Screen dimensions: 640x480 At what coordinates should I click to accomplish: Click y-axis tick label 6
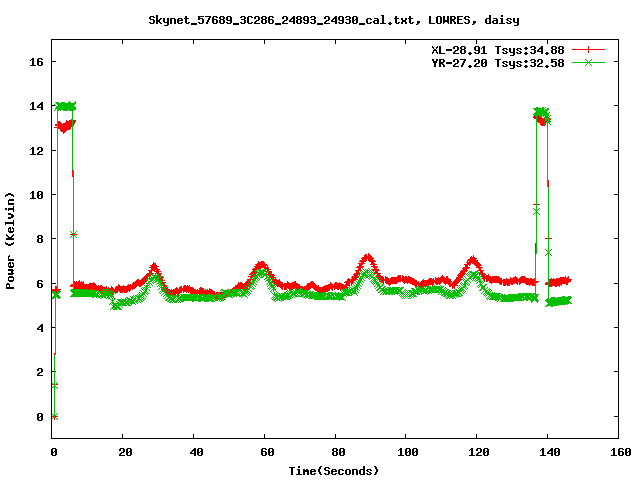pyautogui.click(x=40, y=284)
